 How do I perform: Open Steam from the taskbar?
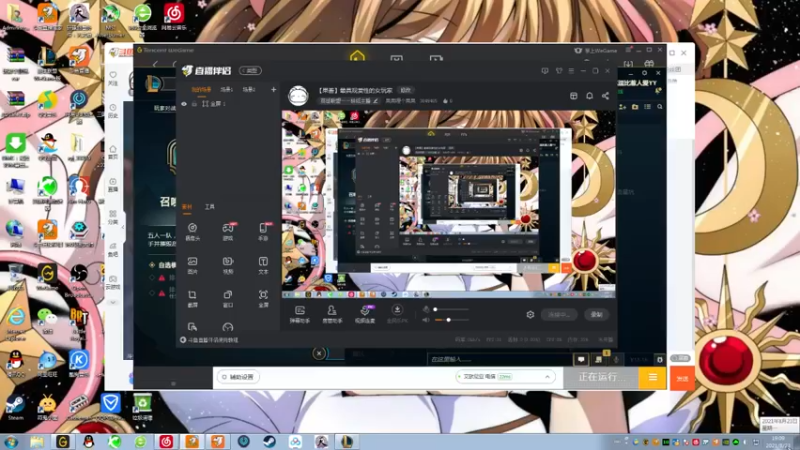point(270,442)
